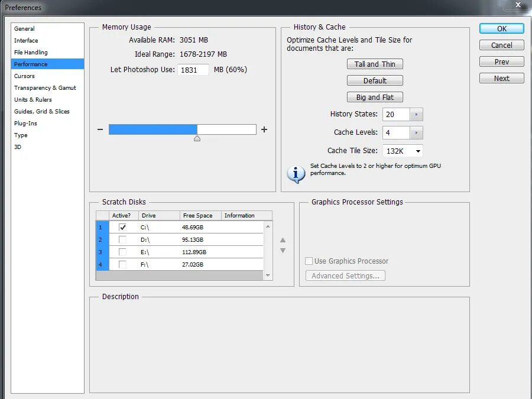532x399 pixels.
Task: Open History States arrow popup
Action: pyautogui.click(x=416, y=114)
